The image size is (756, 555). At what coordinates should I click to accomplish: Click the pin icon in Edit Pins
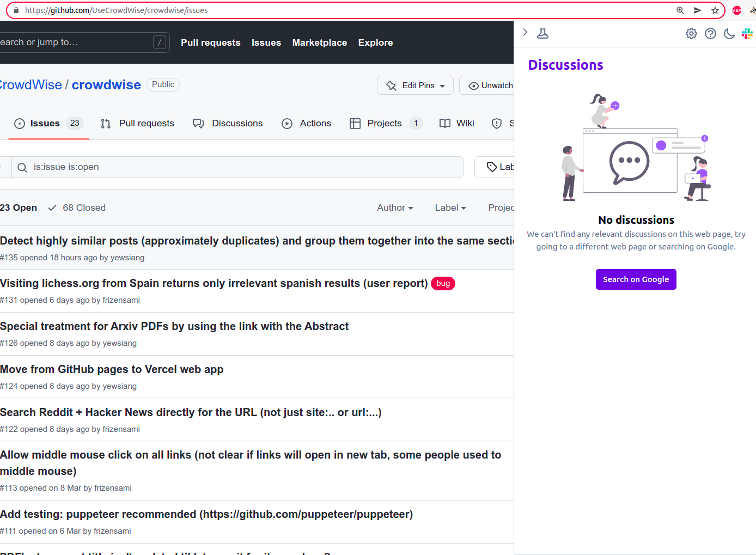tap(392, 86)
